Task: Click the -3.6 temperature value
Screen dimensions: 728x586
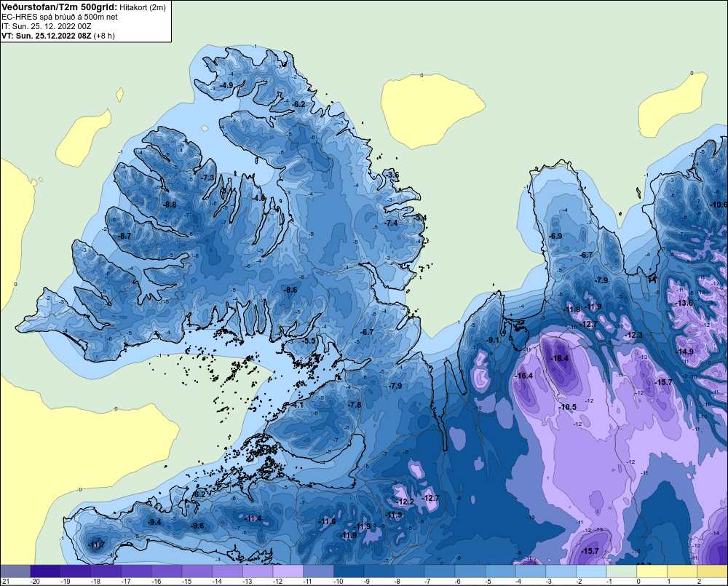Action: point(393,175)
